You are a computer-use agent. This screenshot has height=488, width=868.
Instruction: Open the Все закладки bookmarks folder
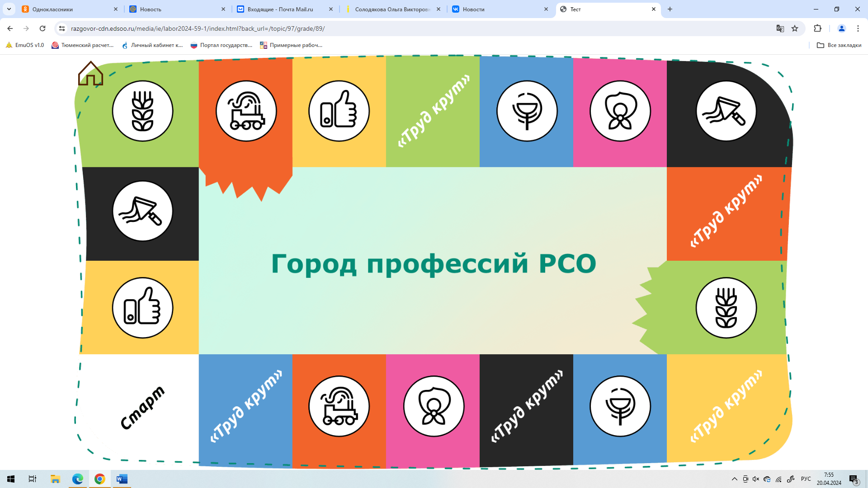point(839,45)
